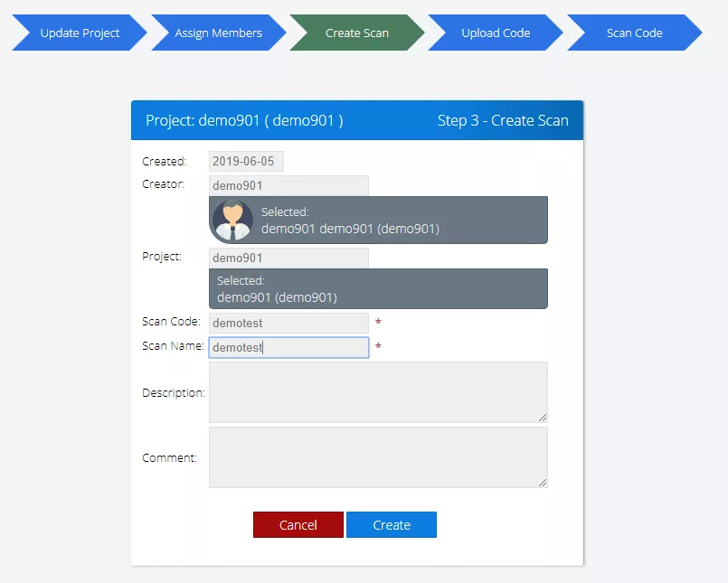Click into the Comment text area
Screen dimensions: 728x583
click(378, 457)
